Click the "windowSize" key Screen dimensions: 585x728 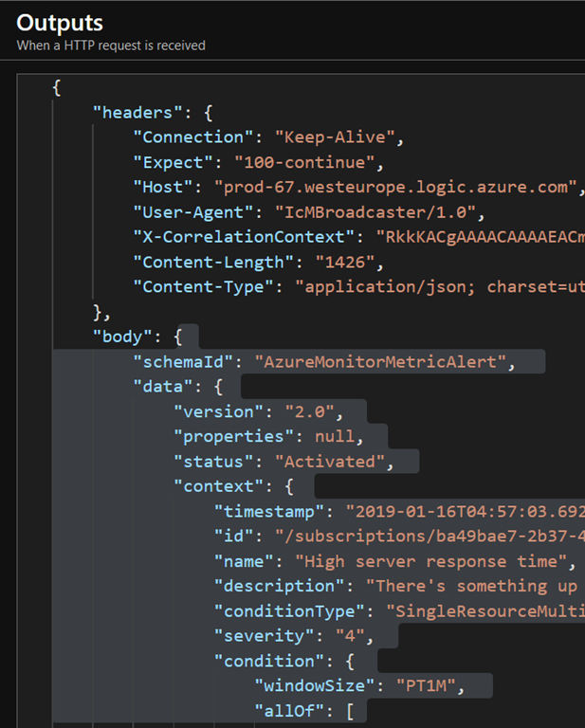315,686
